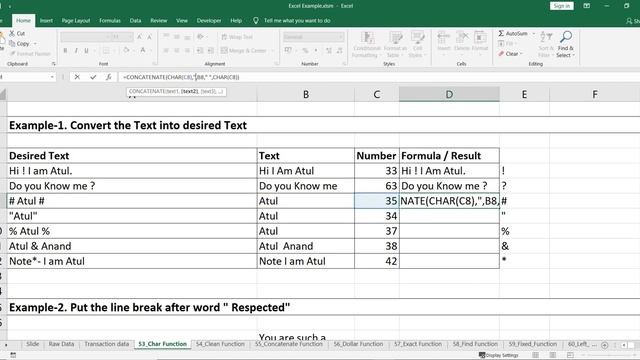This screenshot has height=360, width=640.
Task: Click Sign in button
Action: point(562,6)
